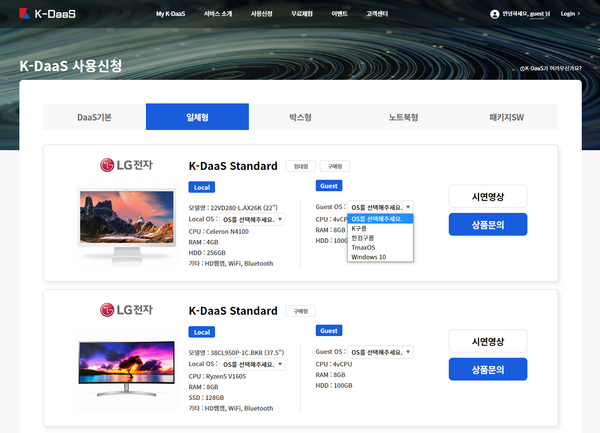Click Local badge on first product
The width and height of the screenshot is (600, 433).
[x=202, y=187]
